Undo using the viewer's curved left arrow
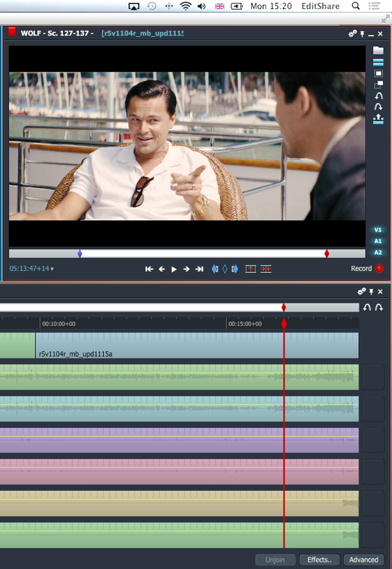 click(379, 96)
